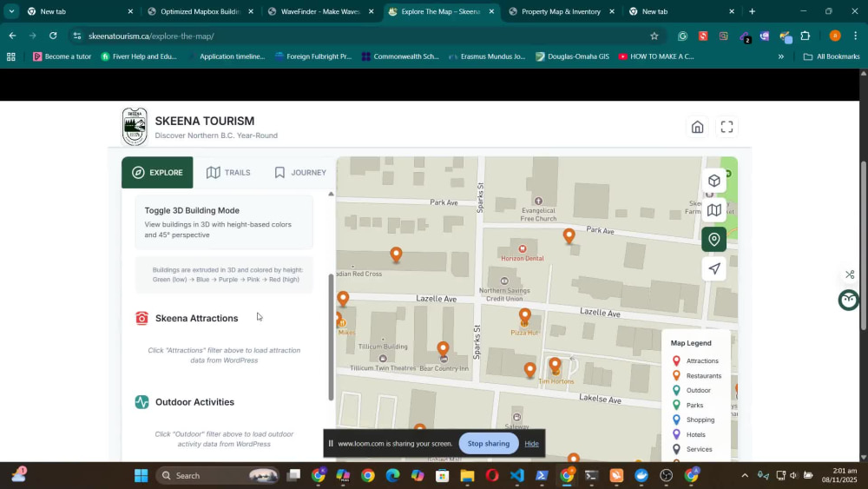
Task: Open the Chrome apps grid shortcut
Action: click(x=11, y=56)
